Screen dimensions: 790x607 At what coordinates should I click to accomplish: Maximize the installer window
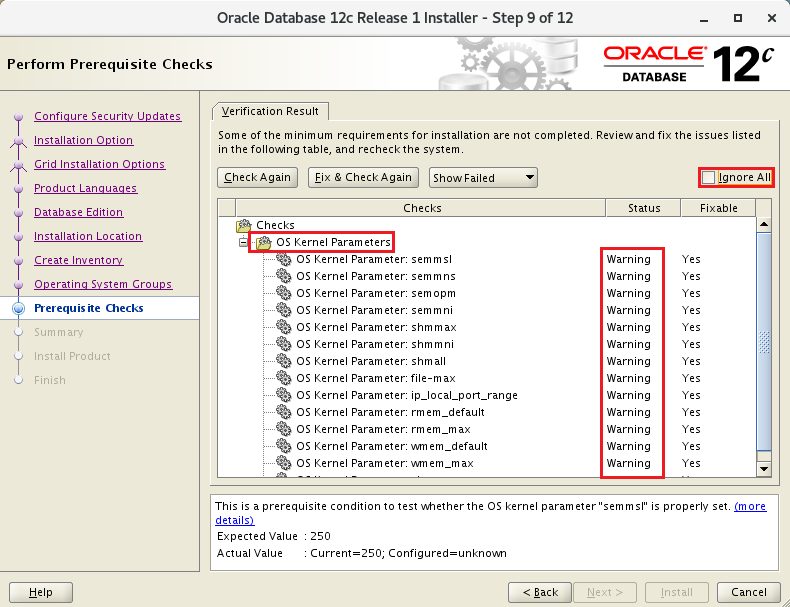pos(738,18)
